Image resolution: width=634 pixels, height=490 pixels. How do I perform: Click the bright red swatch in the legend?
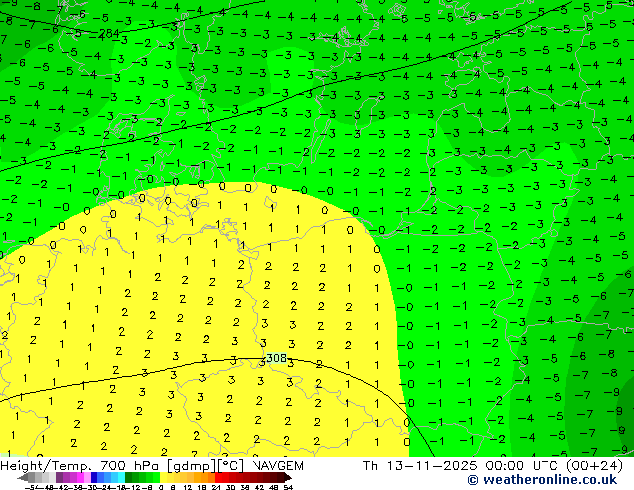click(x=218, y=477)
